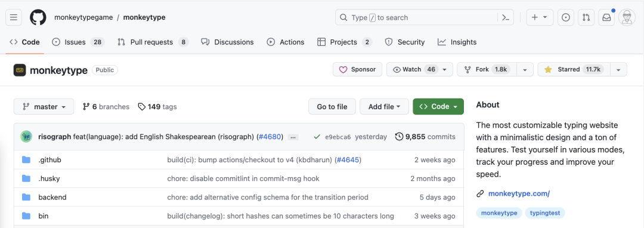Select the typingtest topic tag
Image resolution: width=644 pixels, height=228 pixels.
coord(545,213)
